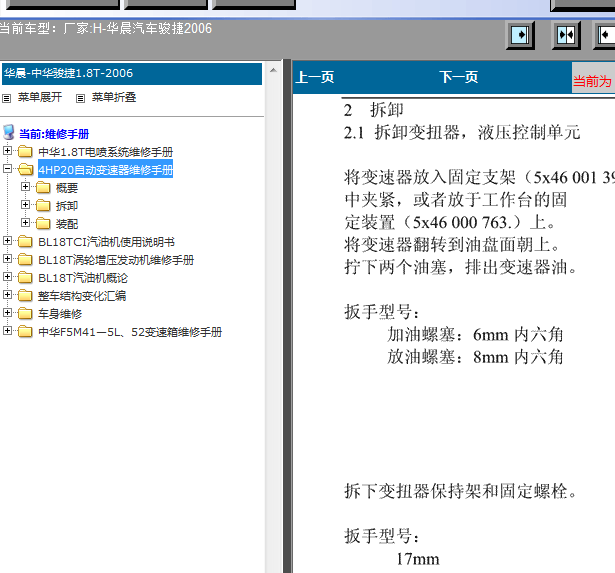The height and width of the screenshot is (573, 615).
Task: Click folder icon for 中华1.8T电喷系统维修手册
Action: tap(25, 151)
